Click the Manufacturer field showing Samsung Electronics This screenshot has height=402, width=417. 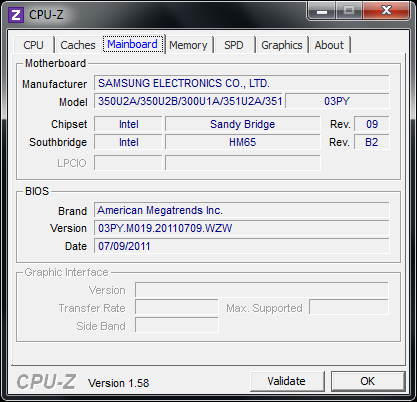click(242, 83)
